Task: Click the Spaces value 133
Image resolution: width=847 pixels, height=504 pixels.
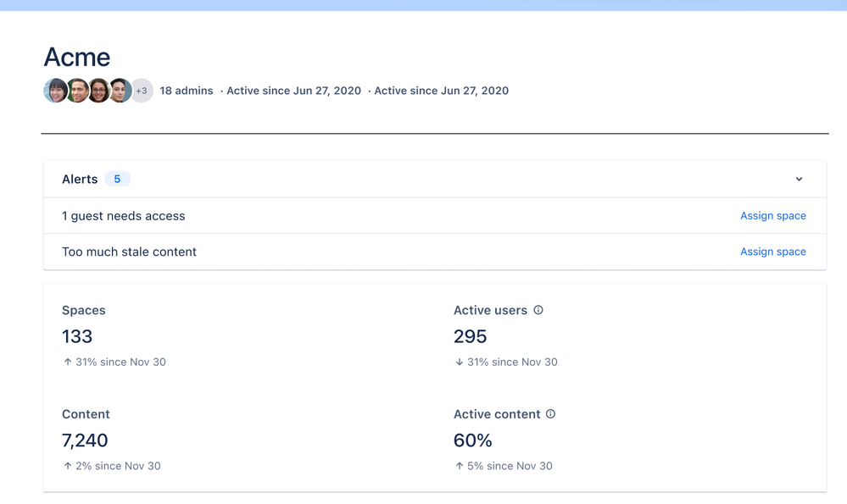Action: pyautogui.click(x=77, y=337)
